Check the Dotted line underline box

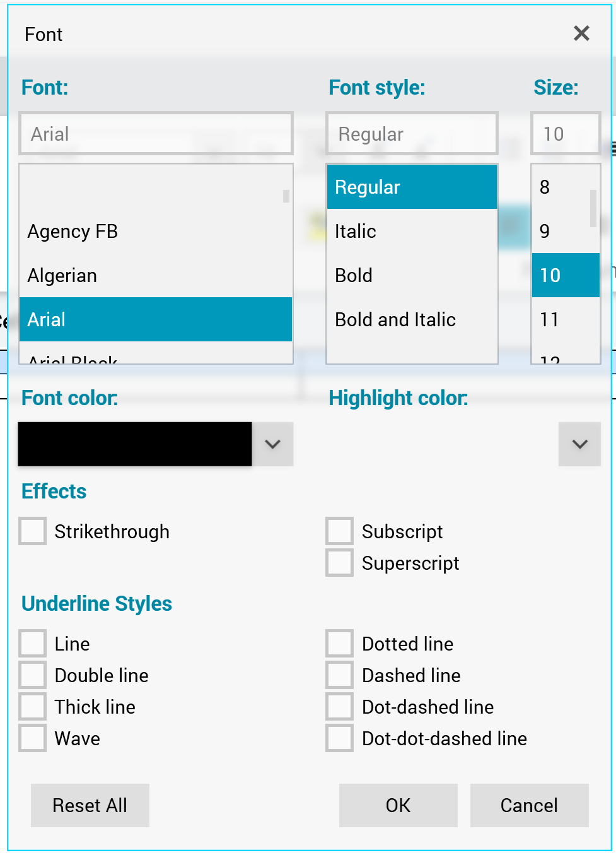tap(339, 644)
